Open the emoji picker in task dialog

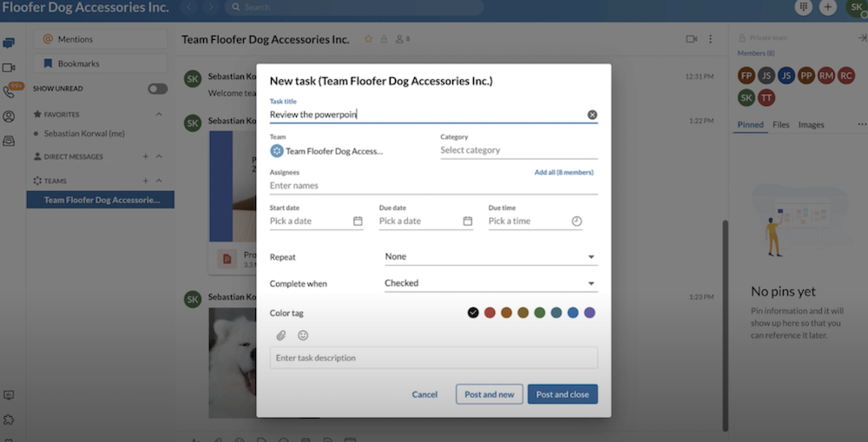coord(303,335)
